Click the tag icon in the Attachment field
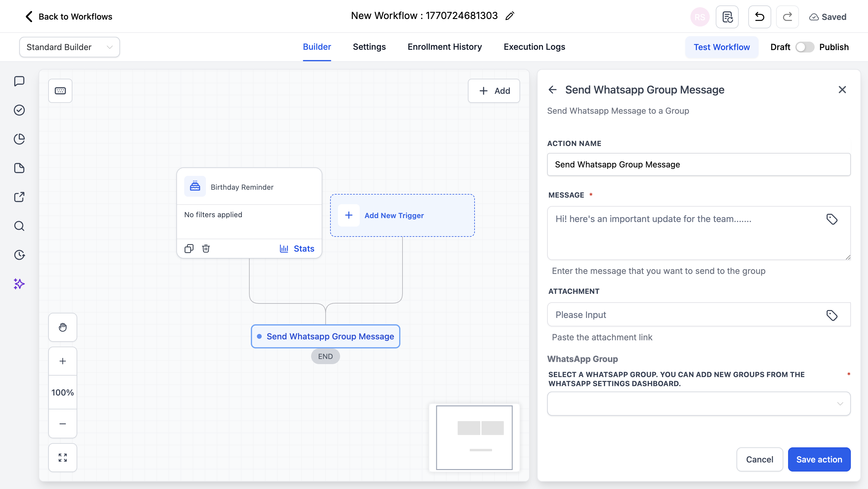This screenshot has width=868, height=489. (832, 315)
